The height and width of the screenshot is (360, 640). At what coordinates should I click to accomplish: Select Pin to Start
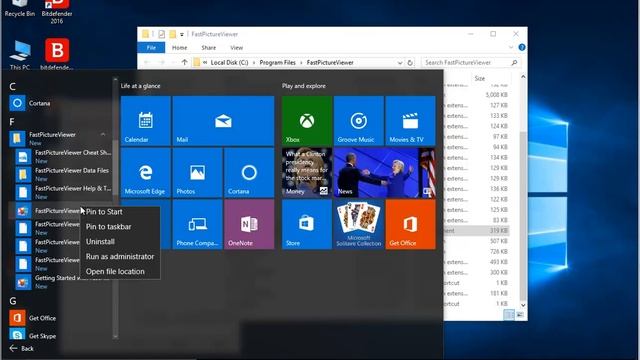pos(120,212)
